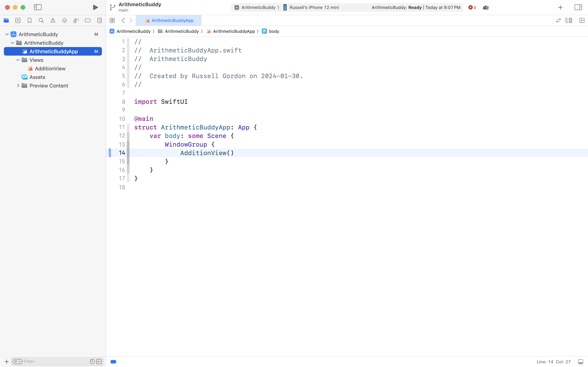Open the Breakpoint navigator
Screen dimensions: 588x367
(88, 20)
